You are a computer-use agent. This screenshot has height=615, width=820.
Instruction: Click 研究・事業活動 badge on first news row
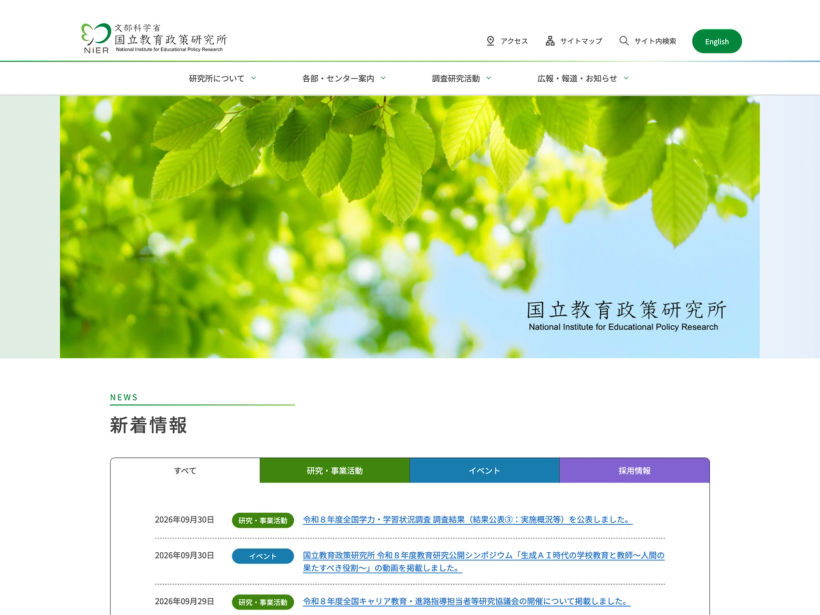pyautogui.click(x=263, y=520)
